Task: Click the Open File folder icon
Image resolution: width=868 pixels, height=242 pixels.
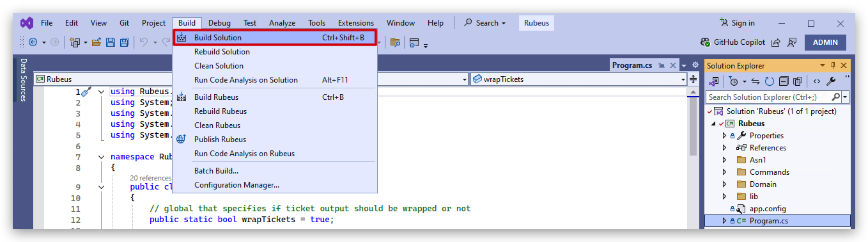Action: coord(97,42)
